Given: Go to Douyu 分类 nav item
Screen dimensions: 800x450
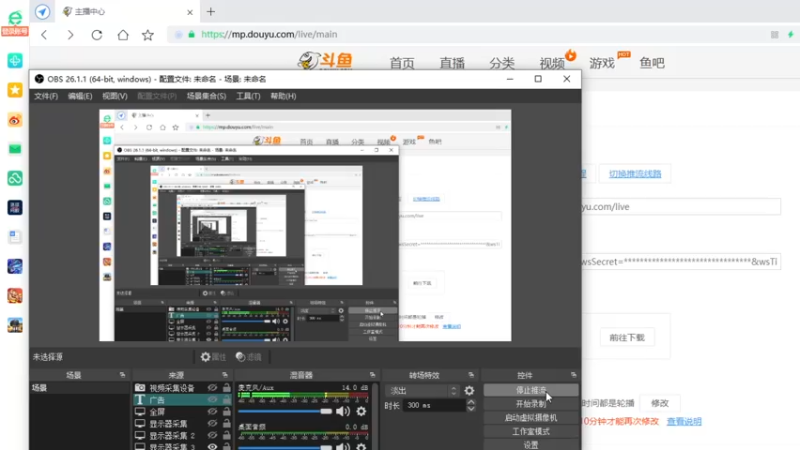Looking at the screenshot, I should click(x=502, y=63).
